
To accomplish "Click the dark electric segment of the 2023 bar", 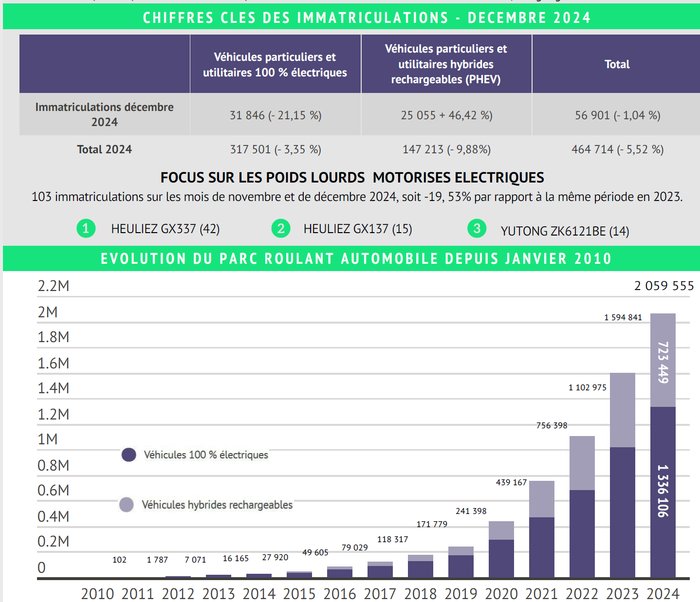I will (623, 512).
